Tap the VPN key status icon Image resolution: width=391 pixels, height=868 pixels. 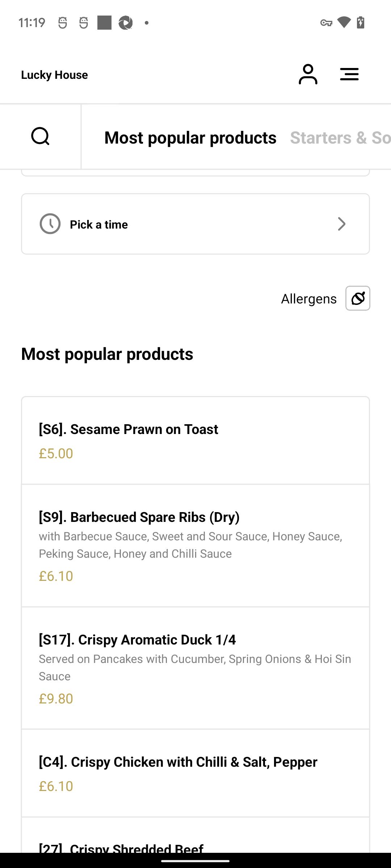coord(326,23)
